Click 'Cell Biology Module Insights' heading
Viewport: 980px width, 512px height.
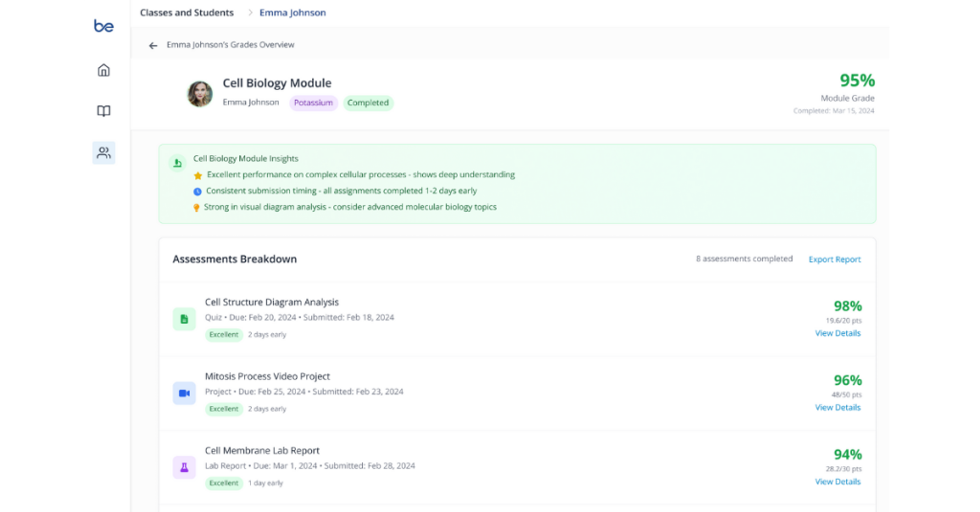coord(246,159)
